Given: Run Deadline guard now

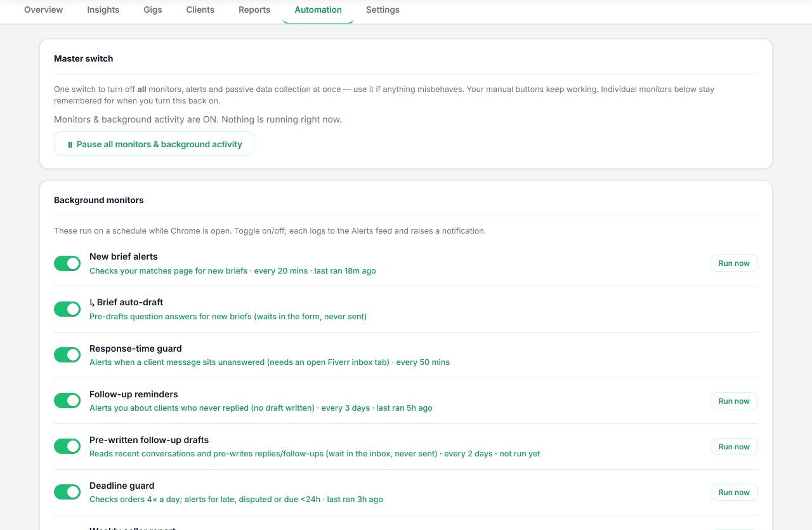Looking at the screenshot, I should click(x=734, y=493).
